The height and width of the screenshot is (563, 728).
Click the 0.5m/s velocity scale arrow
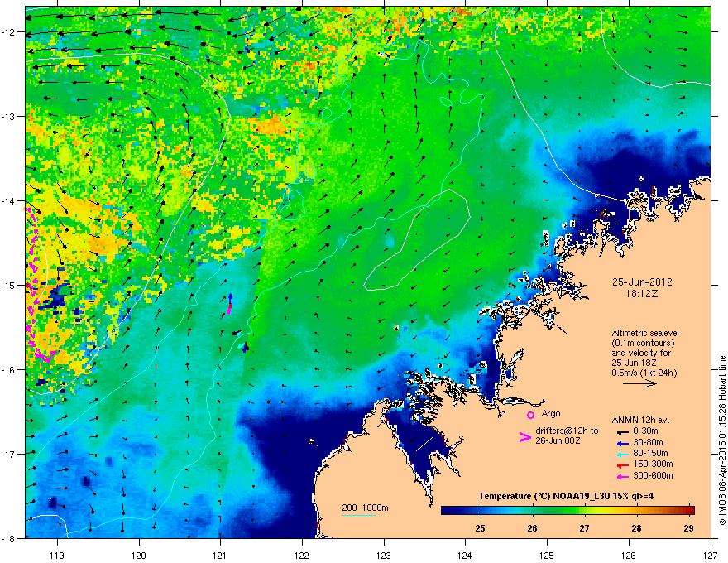coord(640,383)
